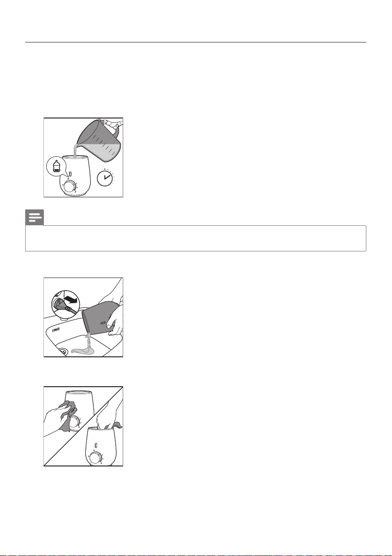Click the measuring jug pouring water
The image size is (392, 556).
(99, 138)
